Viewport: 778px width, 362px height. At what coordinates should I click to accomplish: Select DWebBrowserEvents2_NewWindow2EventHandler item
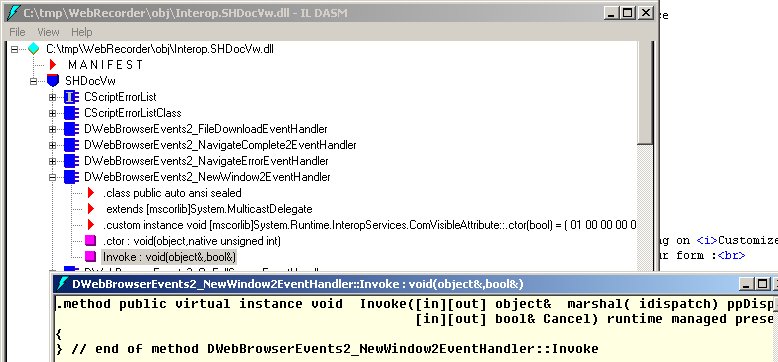point(207,177)
